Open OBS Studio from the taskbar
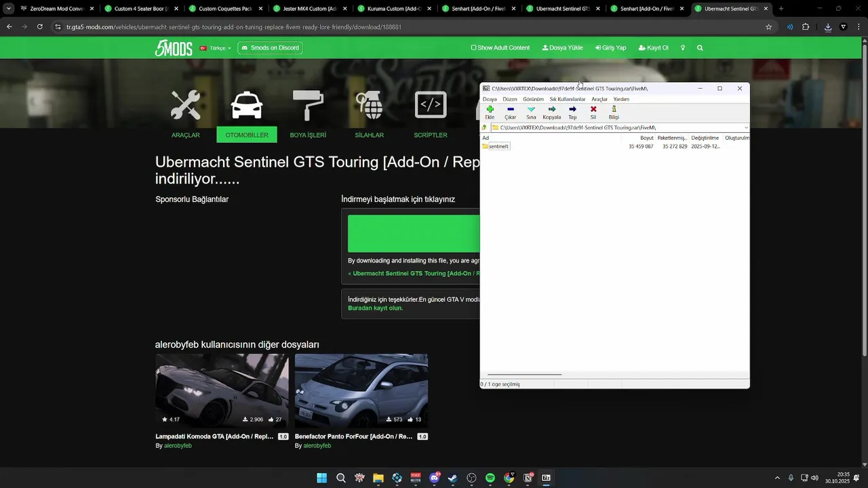Screen dimensions: 868x488 pyautogui.click(x=471, y=478)
